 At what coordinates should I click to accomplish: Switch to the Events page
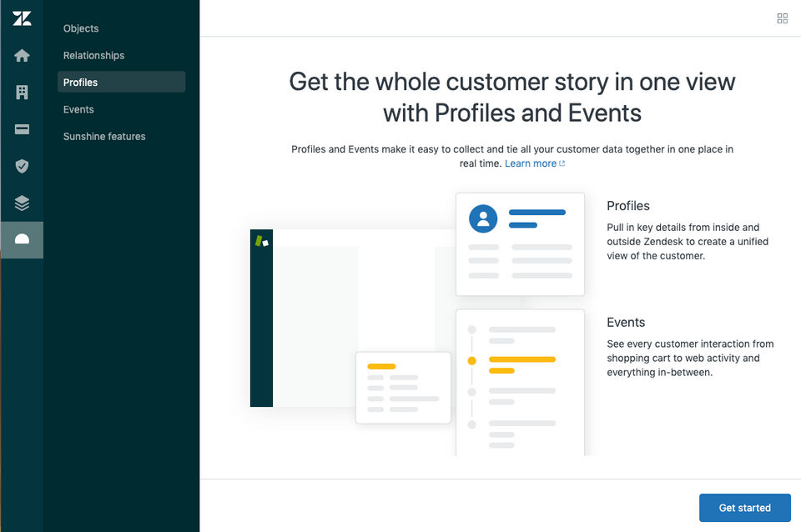tap(78, 109)
